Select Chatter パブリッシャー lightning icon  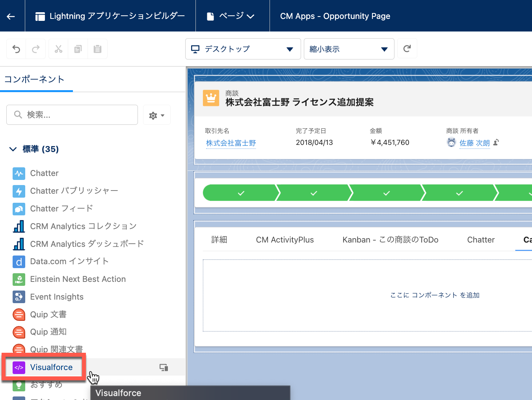[x=19, y=191]
